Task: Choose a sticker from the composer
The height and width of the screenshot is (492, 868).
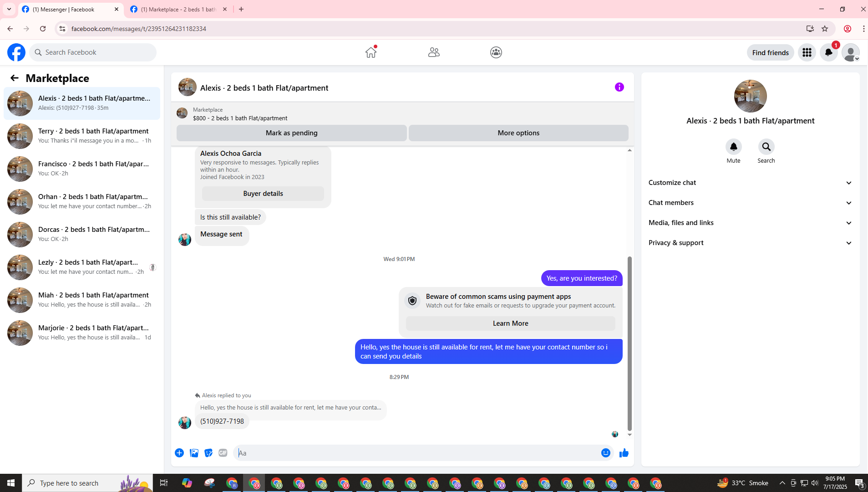Action: (x=208, y=453)
